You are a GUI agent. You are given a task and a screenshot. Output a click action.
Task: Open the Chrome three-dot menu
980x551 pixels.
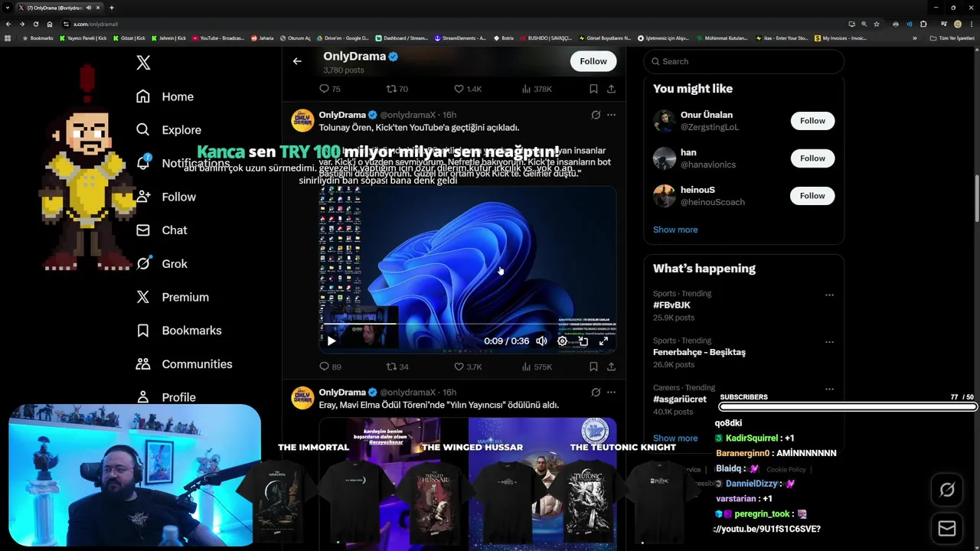pos(972,24)
